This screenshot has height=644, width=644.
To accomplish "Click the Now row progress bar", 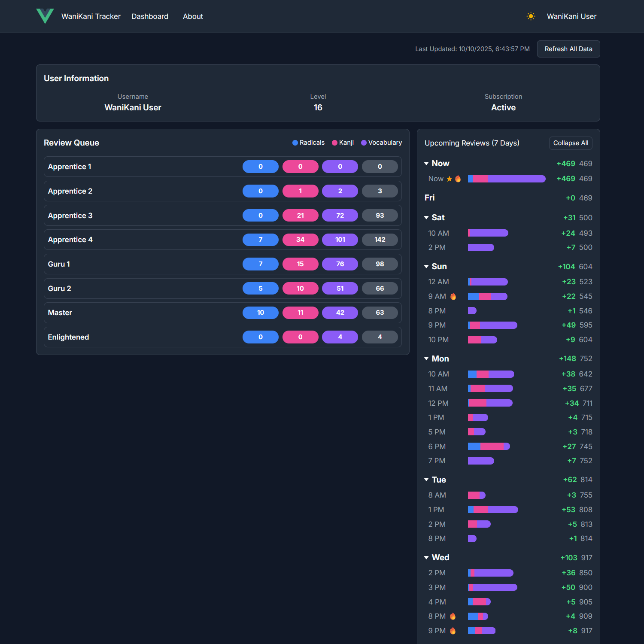I will click(x=507, y=179).
